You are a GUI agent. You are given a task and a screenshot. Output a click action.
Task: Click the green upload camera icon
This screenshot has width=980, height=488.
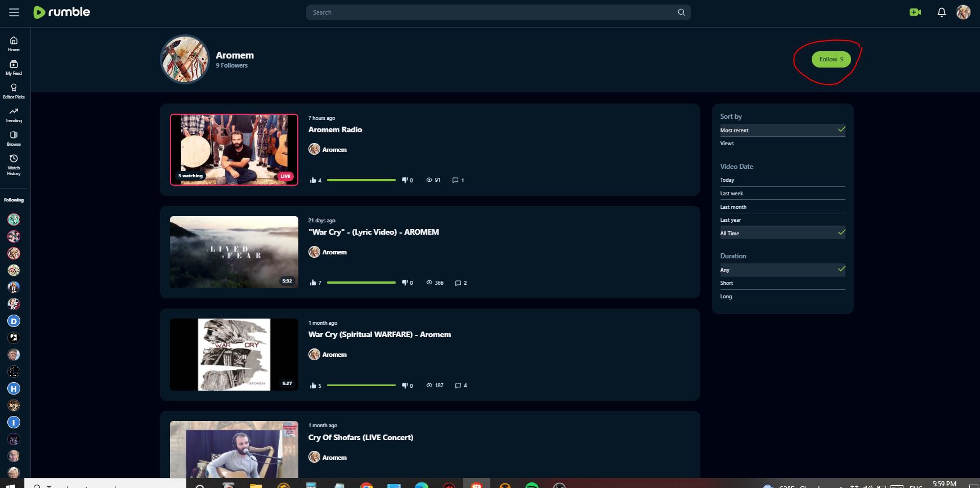tap(915, 12)
